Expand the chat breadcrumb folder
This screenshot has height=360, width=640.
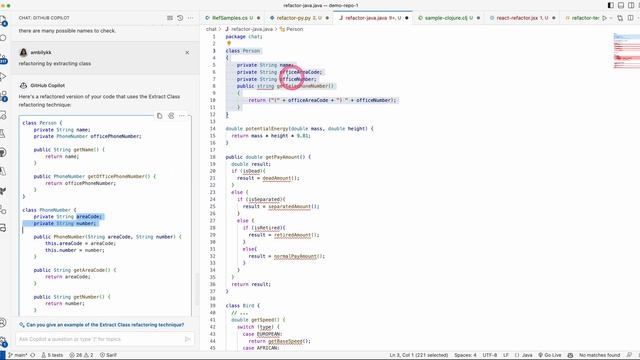211,29
